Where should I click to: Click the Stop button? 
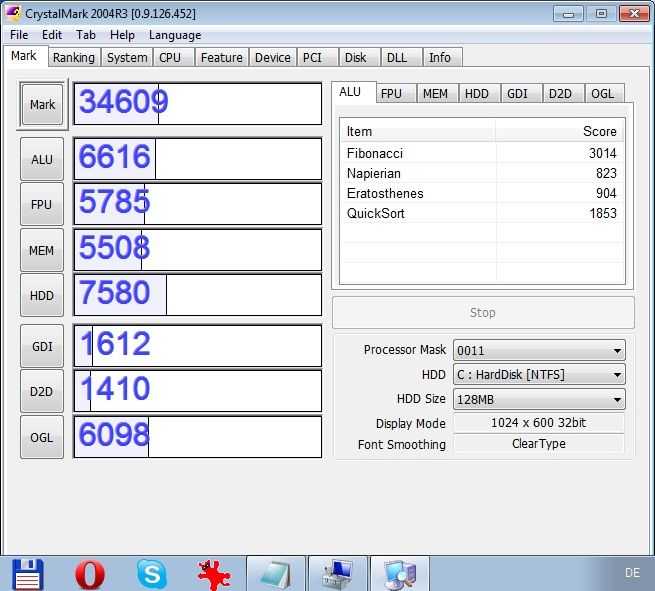(483, 312)
